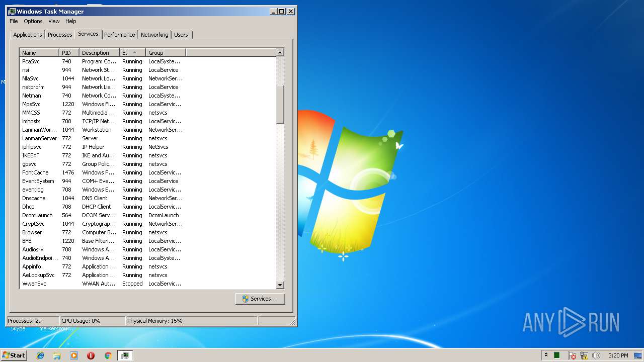Screen dimensions: 644x362
Task: Click the scrollbar up arrow
Action: [280, 52]
